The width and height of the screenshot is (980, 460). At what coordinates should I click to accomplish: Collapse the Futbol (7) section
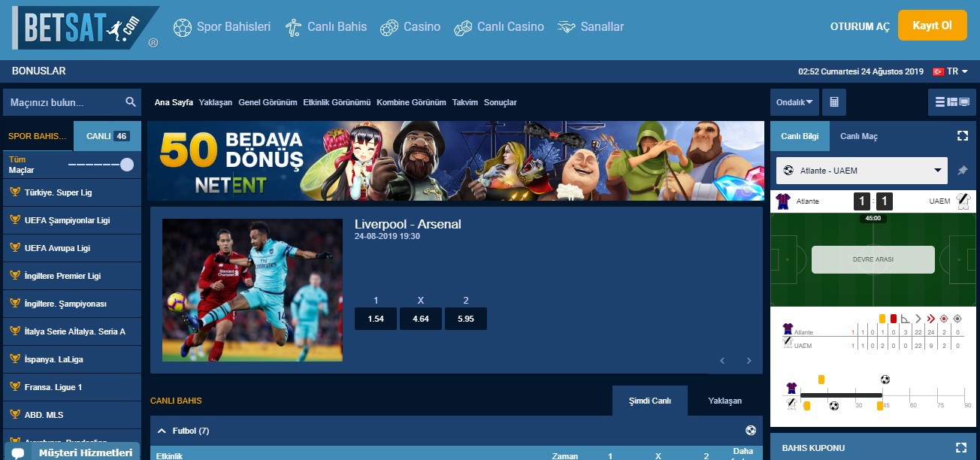pyautogui.click(x=162, y=431)
